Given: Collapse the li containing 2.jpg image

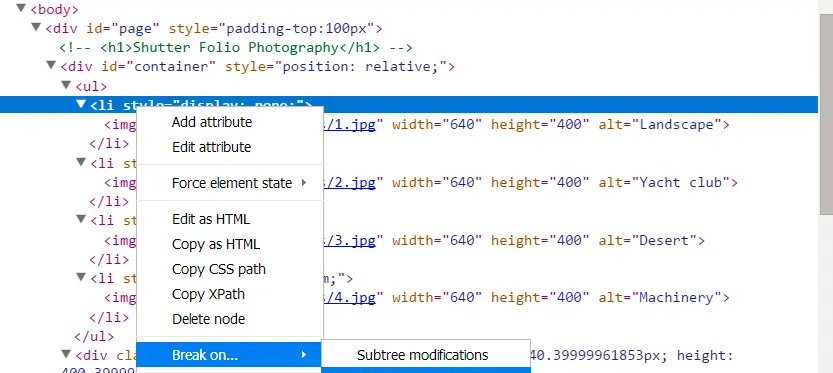Looking at the screenshot, I should [80, 162].
